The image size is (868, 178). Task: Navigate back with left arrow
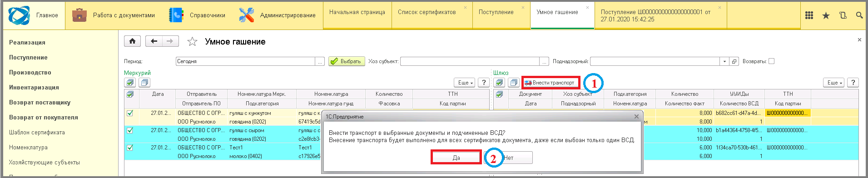click(154, 41)
